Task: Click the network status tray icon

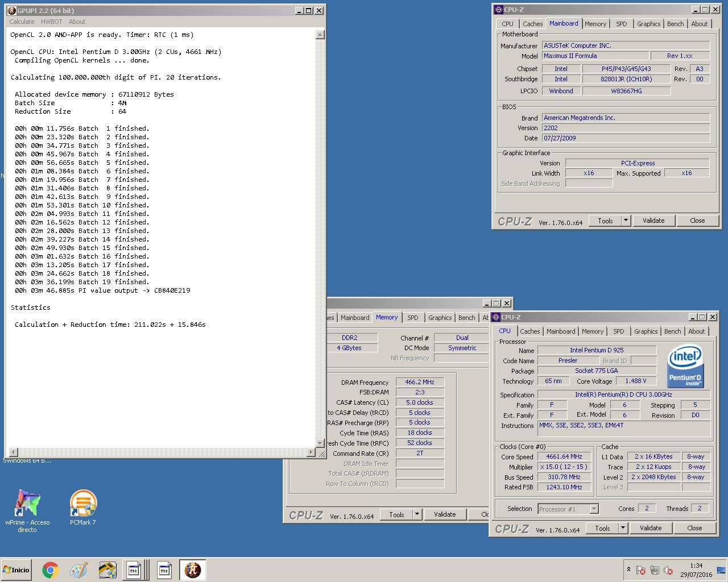Action: pos(655,570)
